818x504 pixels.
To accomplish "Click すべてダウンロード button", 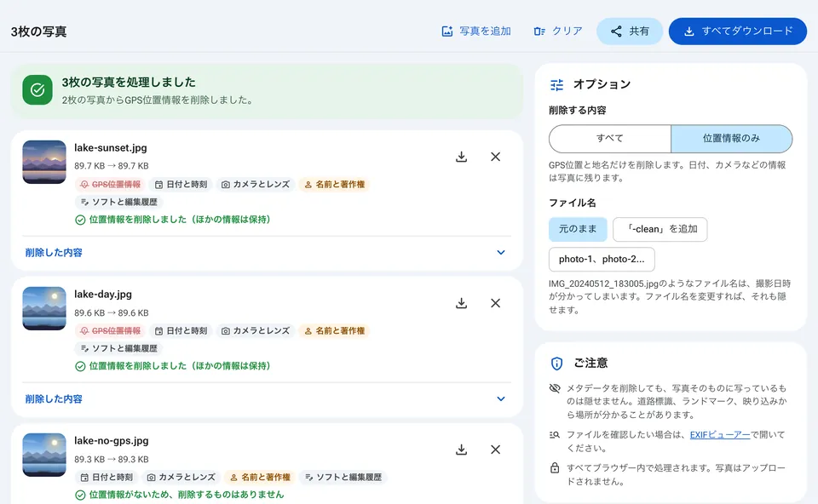I will pos(738,31).
